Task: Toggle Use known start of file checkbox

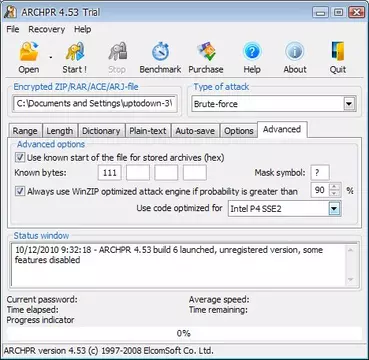Action: point(20,157)
